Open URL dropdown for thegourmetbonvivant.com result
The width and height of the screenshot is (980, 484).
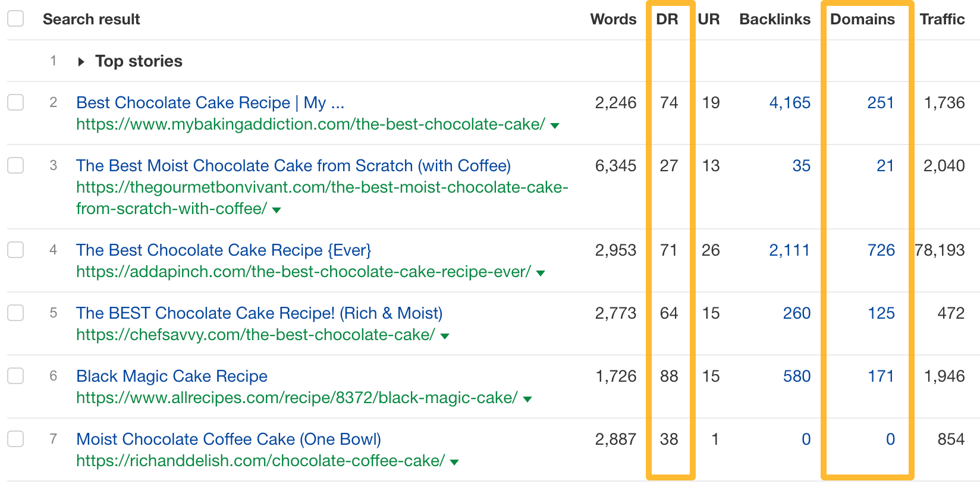275,209
